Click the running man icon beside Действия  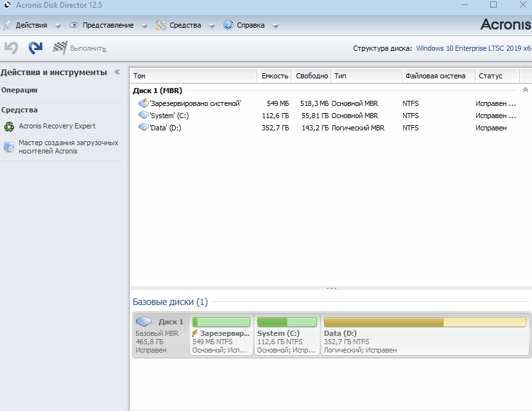click(7, 25)
